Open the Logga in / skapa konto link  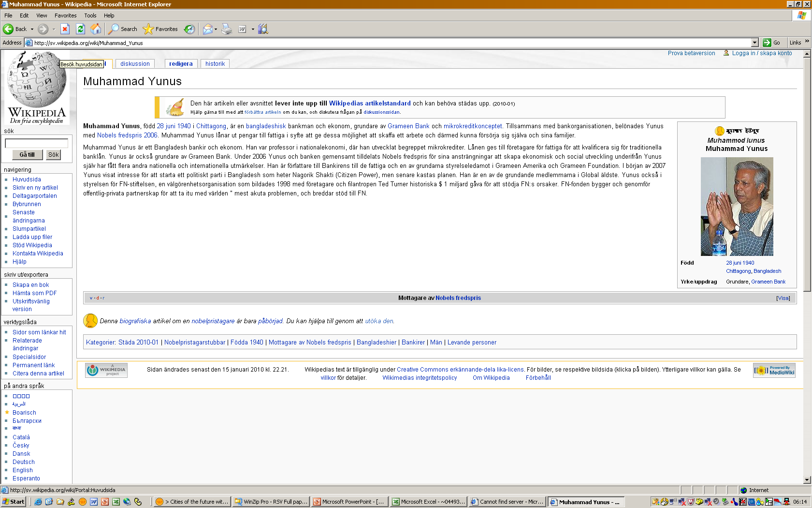tap(762, 53)
